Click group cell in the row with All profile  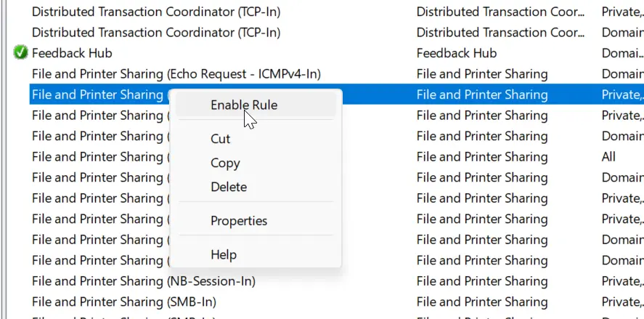(x=482, y=157)
